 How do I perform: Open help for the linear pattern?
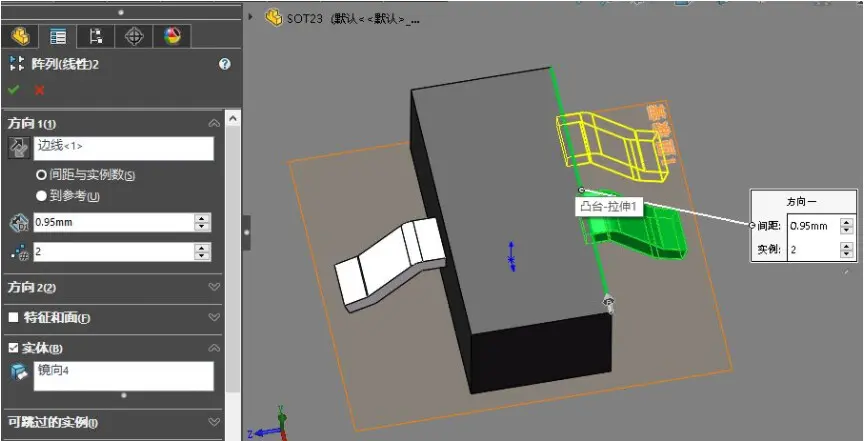(224, 64)
